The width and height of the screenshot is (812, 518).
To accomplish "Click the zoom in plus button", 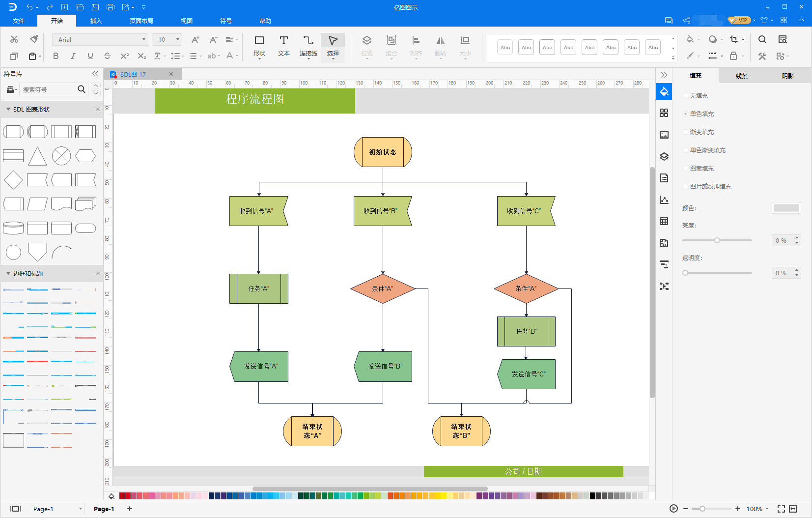I will tap(738, 509).
